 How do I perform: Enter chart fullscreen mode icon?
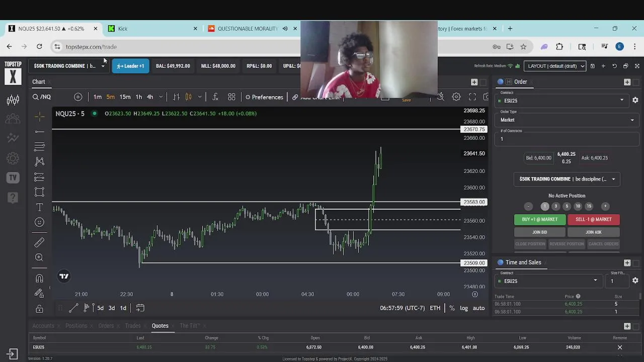click(x=472, y=97)
